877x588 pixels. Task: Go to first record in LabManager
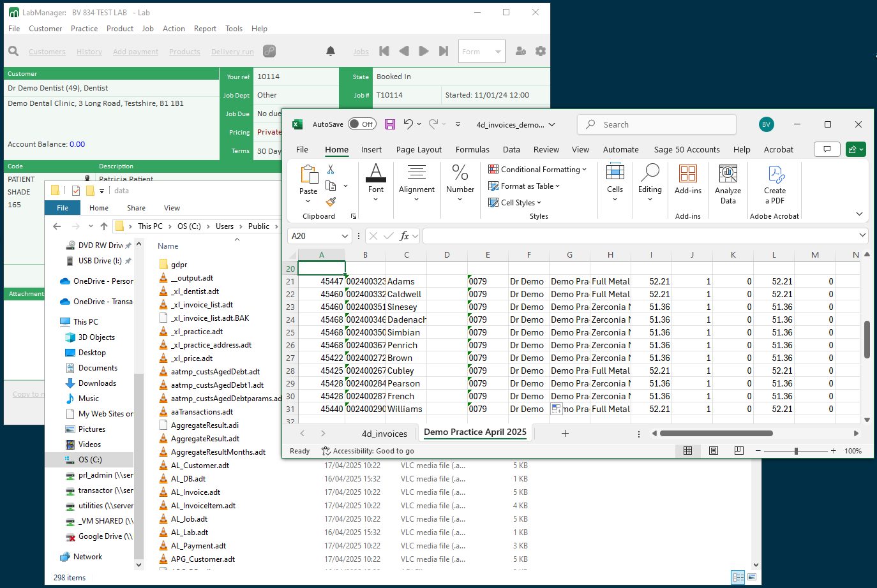coord(384,51)
